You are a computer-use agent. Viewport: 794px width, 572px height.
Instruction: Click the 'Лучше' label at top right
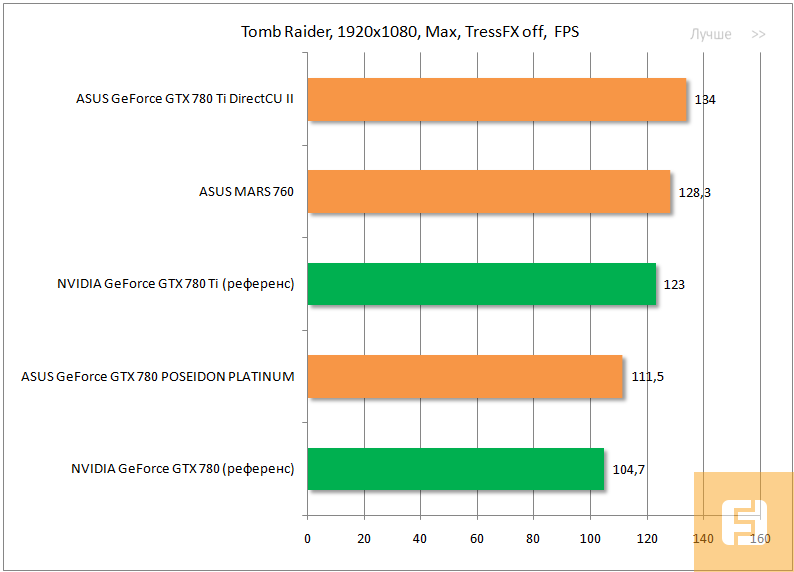(710, 34)
